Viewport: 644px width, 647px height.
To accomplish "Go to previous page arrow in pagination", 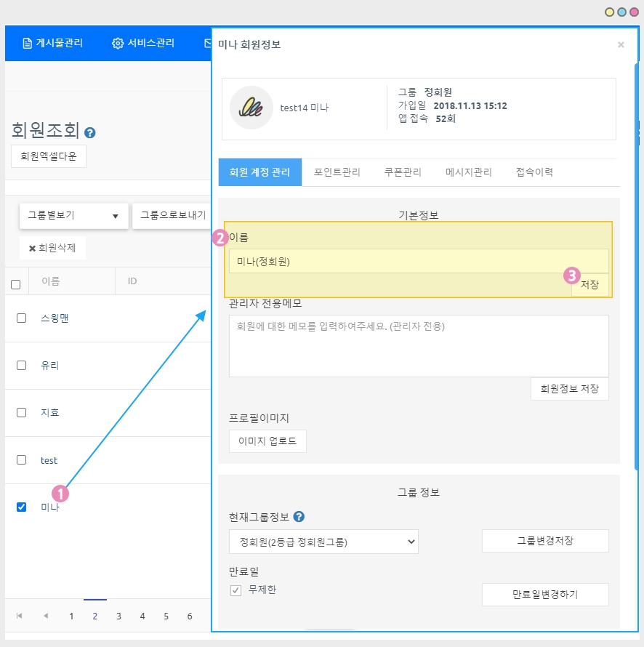I will click(x=45, y=616).
